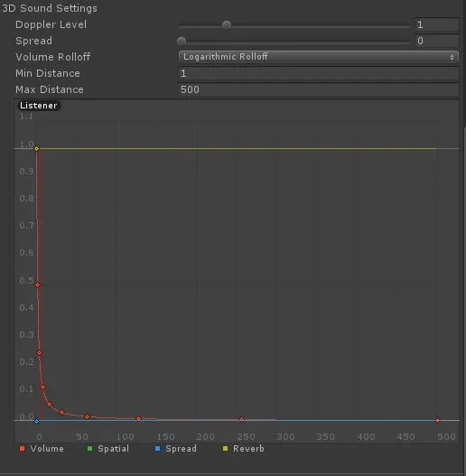Select the red volume keyframe at distance 250
Viewport: 466px width, 476px height.
coord(242,420)
